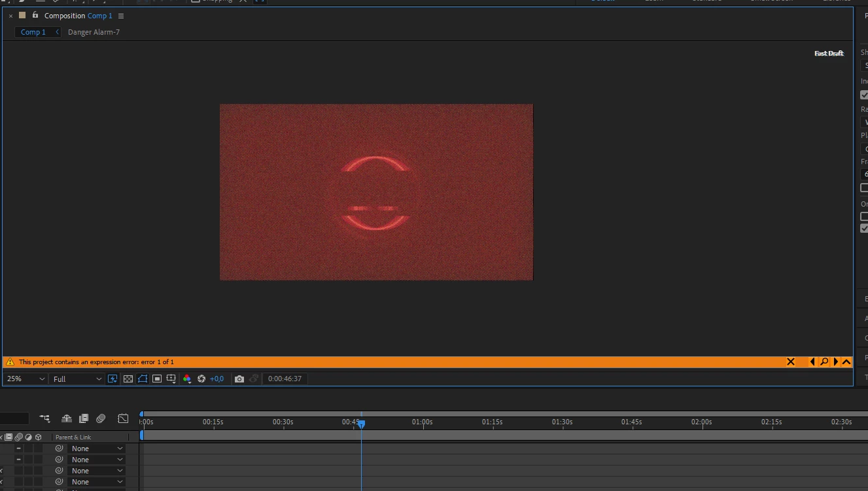This screenshot has height=491, width=868.
Task: Enable motion blur timeline switch
Action: tap(101, 418)
